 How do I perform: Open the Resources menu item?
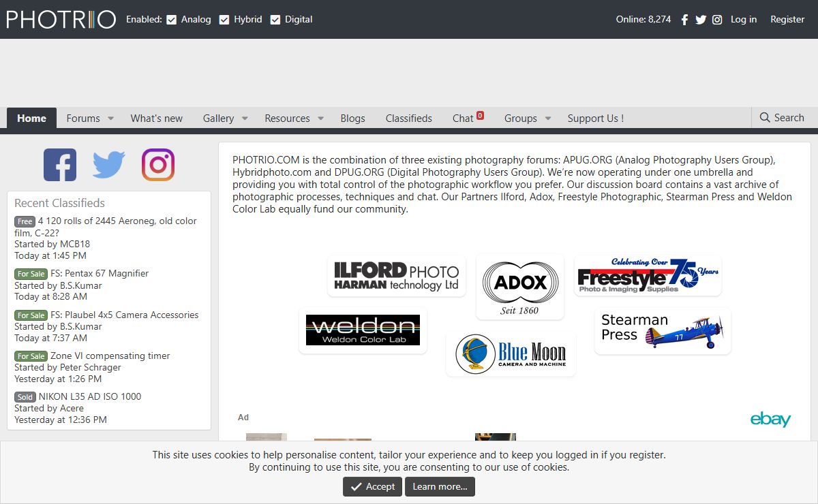pyautogui.click(x=287, y=118)
